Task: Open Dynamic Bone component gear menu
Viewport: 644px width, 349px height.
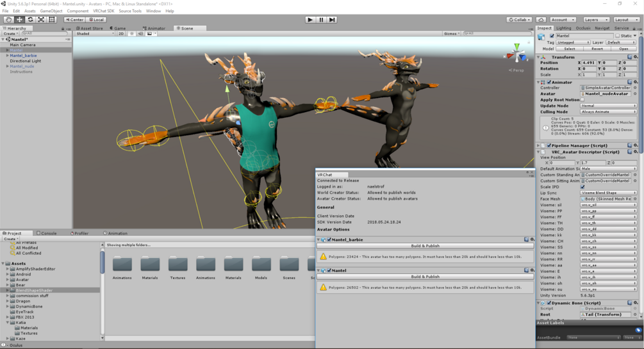Action: [636, 303]
